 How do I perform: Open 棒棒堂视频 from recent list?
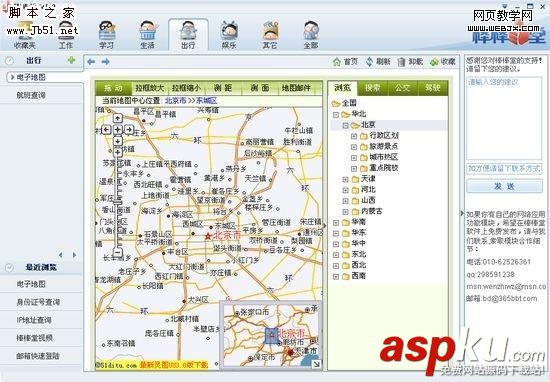(x=41, y=338)
